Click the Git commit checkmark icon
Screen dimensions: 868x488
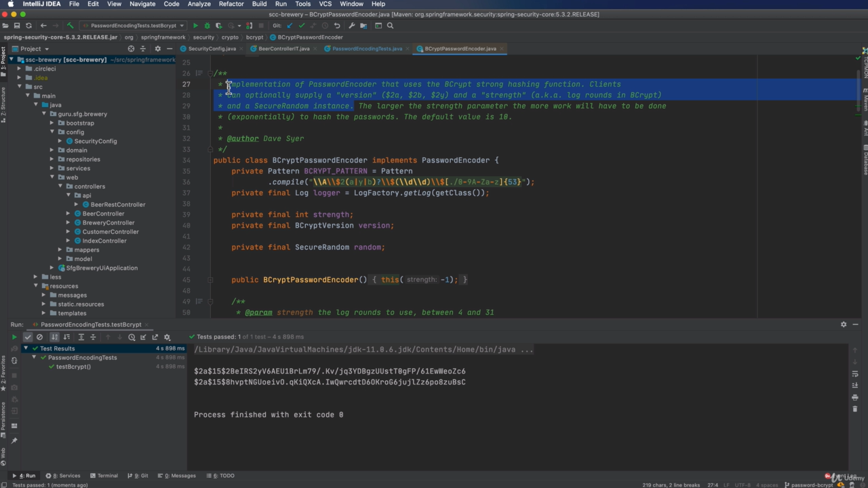click(302, 26)
